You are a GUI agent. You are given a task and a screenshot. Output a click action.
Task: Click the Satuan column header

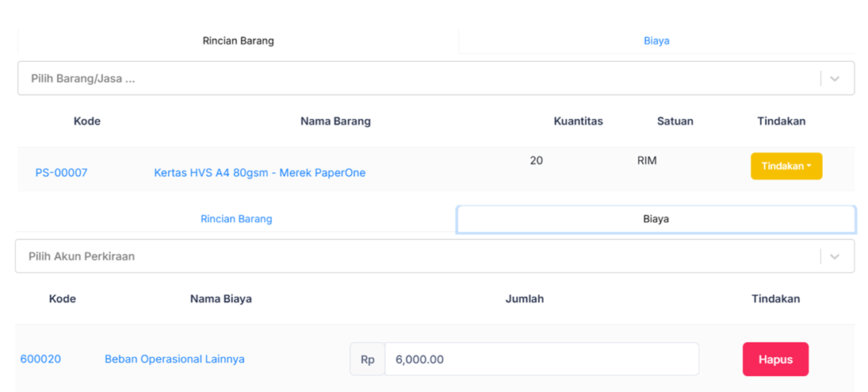coord(675,121)
